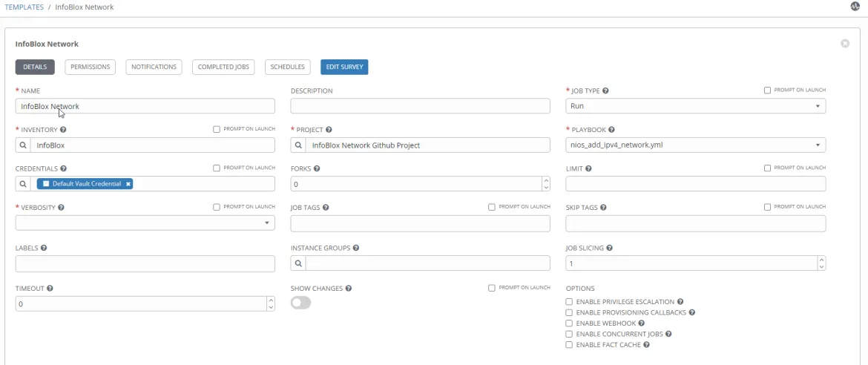Check Verbosity prompt on launch

(x=217, y=206)
